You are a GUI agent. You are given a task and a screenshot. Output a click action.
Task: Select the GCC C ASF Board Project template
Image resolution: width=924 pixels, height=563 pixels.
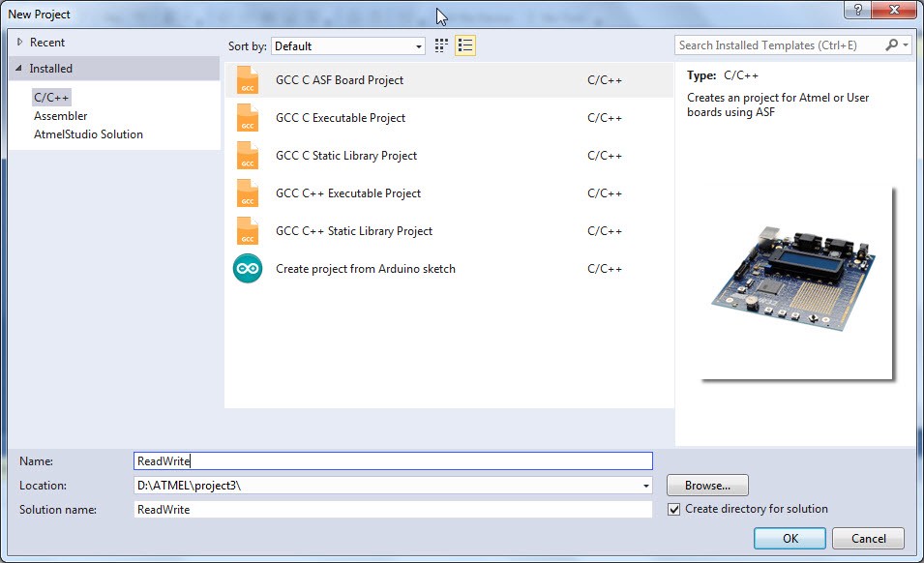pyautogui.click(x=341, y=80)
